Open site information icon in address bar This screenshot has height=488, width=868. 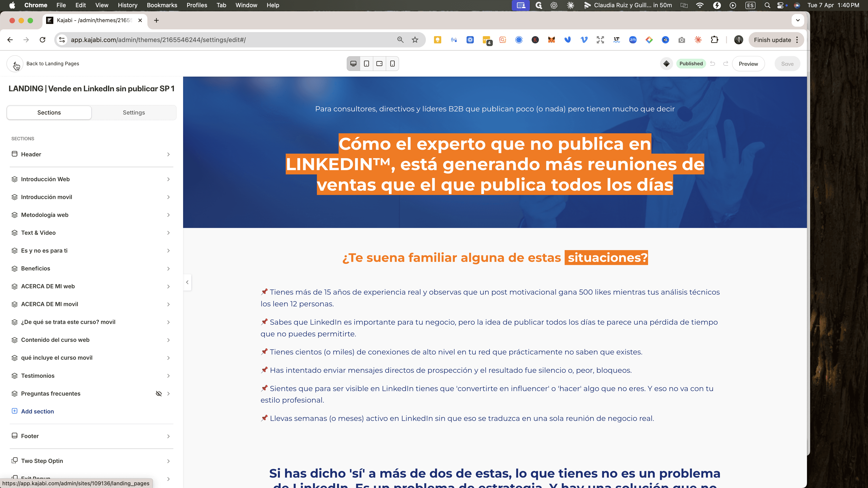point(62,40)
